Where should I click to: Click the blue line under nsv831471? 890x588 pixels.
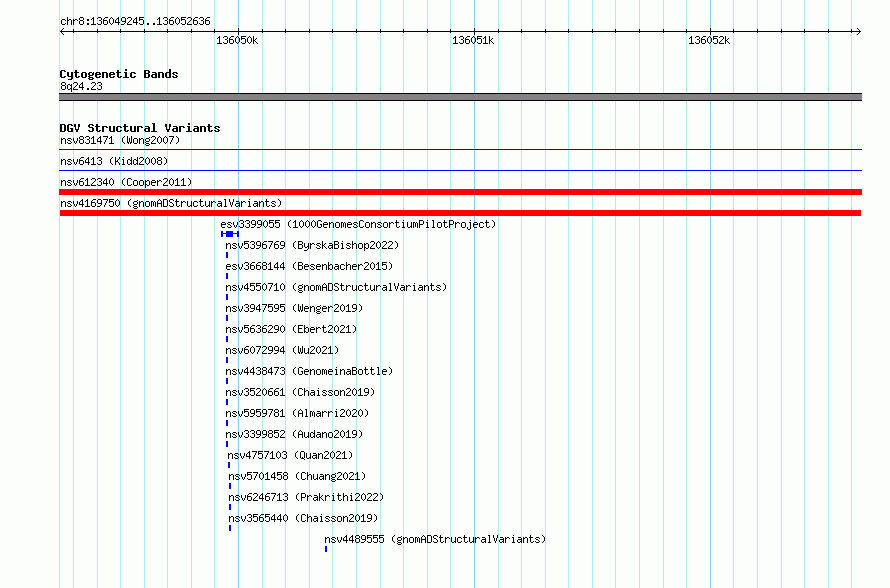click(460, 150)
